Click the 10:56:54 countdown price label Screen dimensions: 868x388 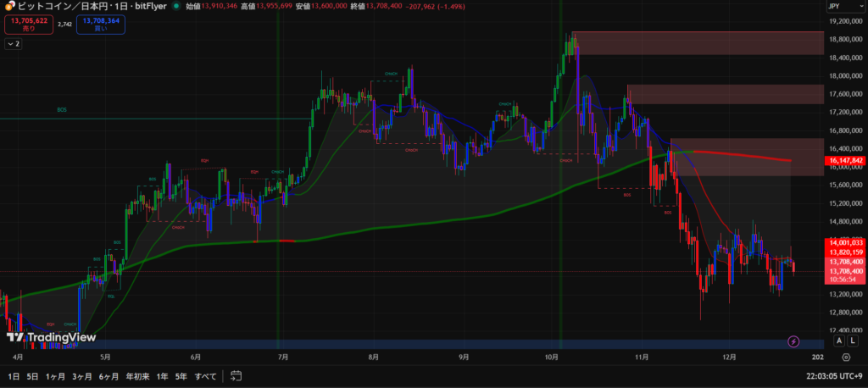click(845, 279)
